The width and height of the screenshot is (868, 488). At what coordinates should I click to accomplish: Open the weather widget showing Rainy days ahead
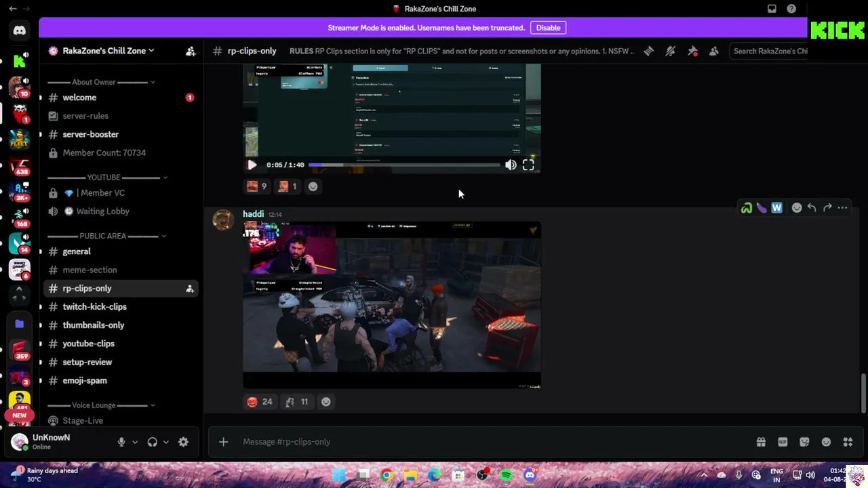coord(46,474)
